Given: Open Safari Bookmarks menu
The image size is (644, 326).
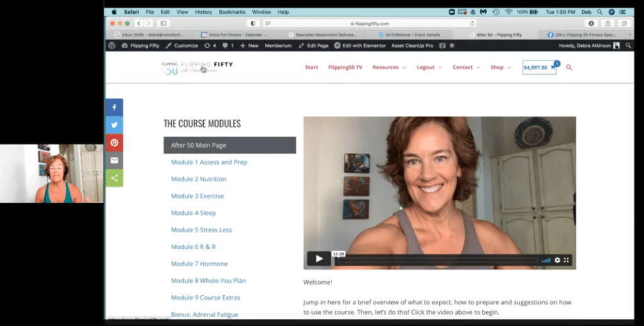Looking at the screenshot, I should click(231, 13).
